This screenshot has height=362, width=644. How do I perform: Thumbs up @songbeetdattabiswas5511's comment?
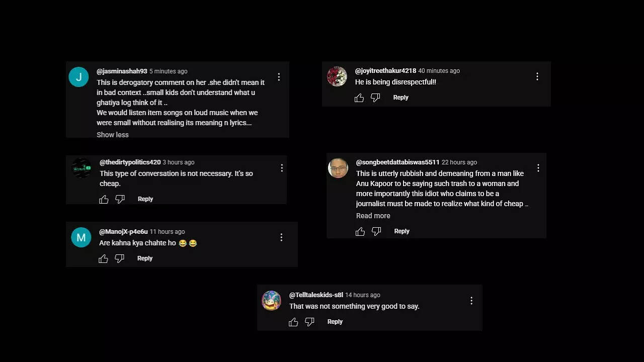tap(360, 232)
